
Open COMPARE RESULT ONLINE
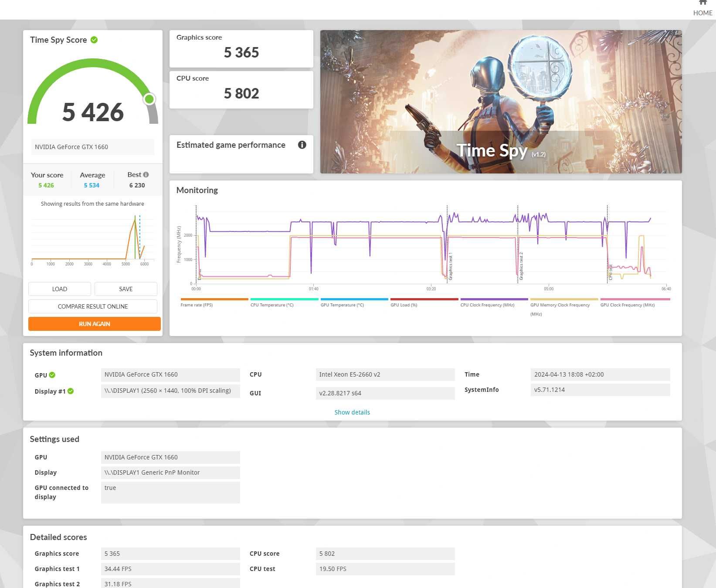(93, 306)
